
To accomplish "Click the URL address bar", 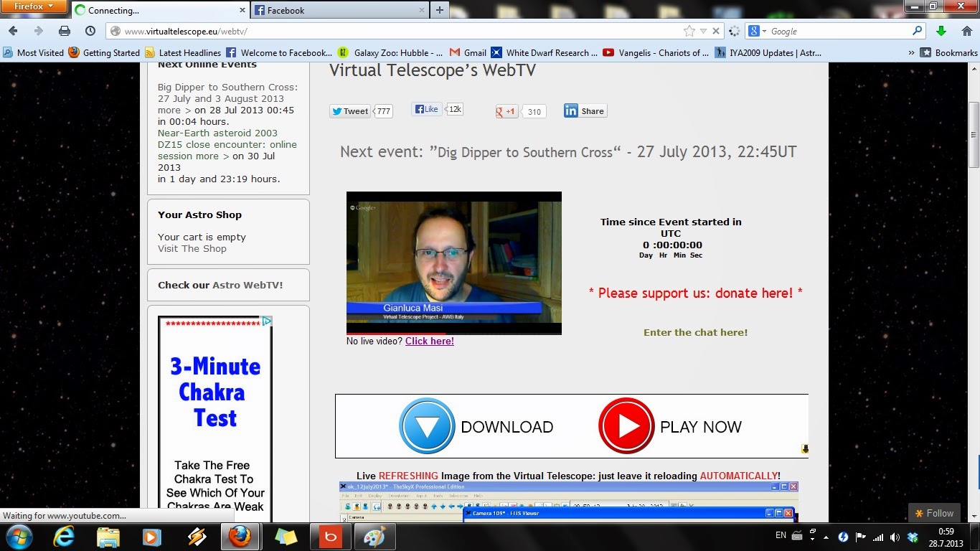I will click(395, 31).
